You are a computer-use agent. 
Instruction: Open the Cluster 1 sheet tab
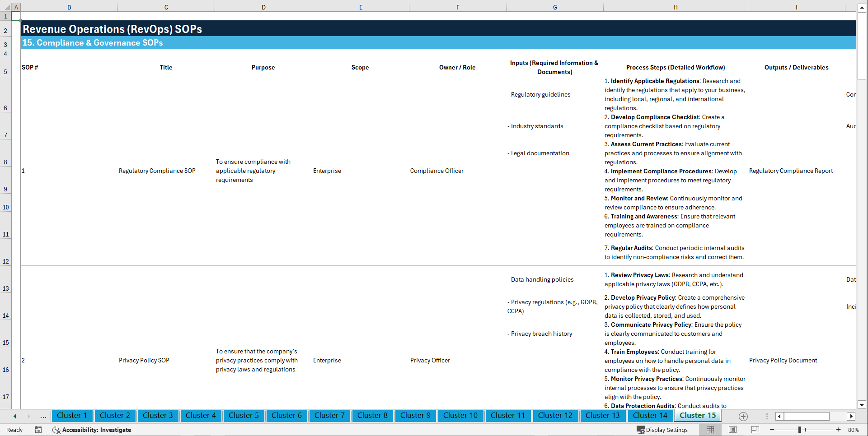click(72, 416)
